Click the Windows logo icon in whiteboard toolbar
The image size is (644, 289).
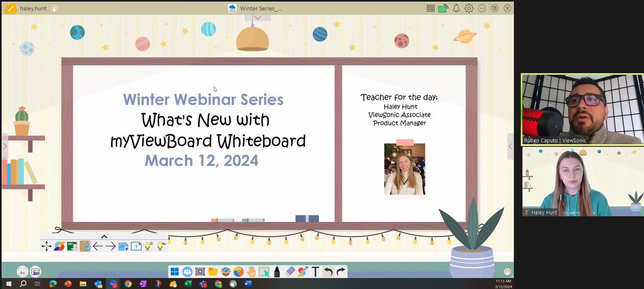click(x=174, y=272)
